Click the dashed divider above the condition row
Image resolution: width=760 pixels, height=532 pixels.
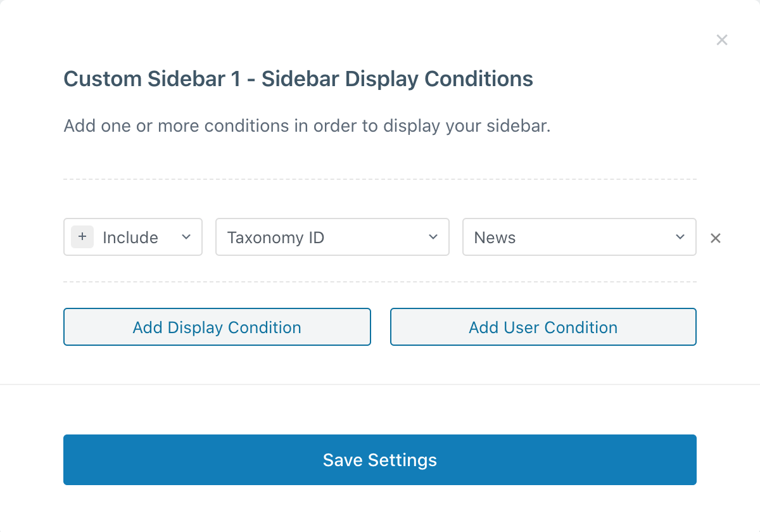pos(380,179)
